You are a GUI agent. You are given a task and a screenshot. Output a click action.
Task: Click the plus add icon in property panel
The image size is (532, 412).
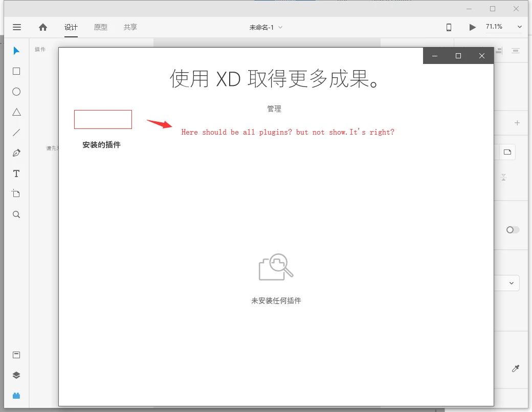(x=517, y=123)
